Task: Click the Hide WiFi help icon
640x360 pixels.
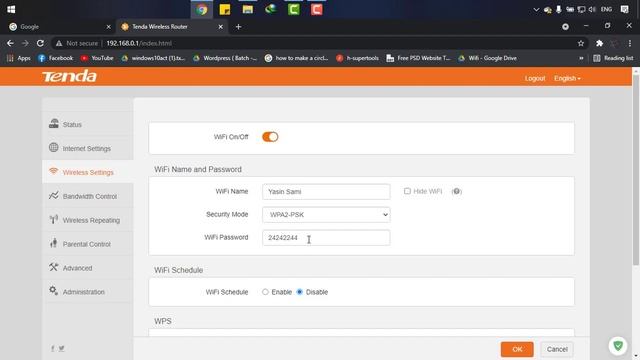Action: point(457,191)
